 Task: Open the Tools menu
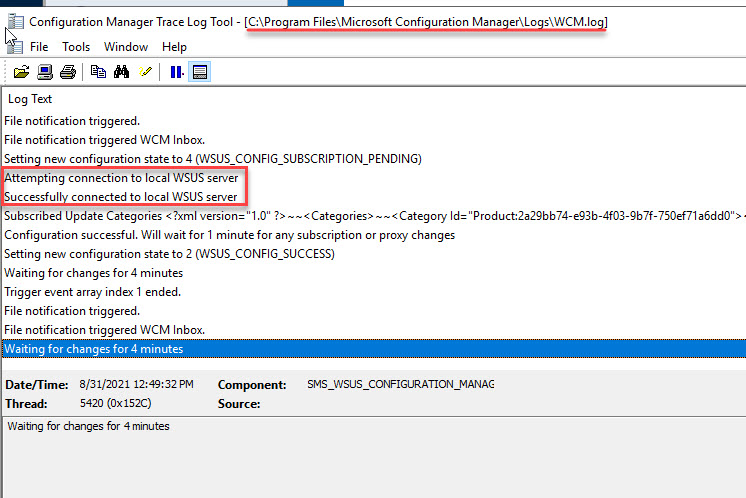[x=76, y=47]
